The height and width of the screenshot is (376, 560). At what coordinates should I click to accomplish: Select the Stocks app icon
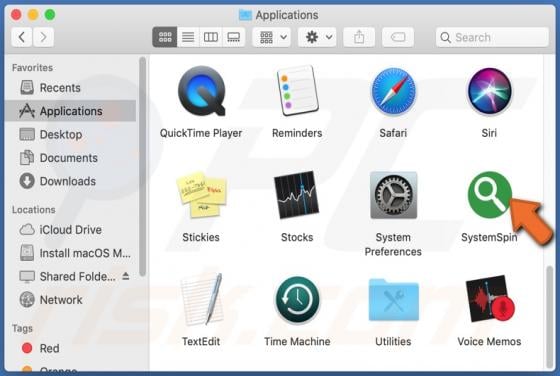296,195
